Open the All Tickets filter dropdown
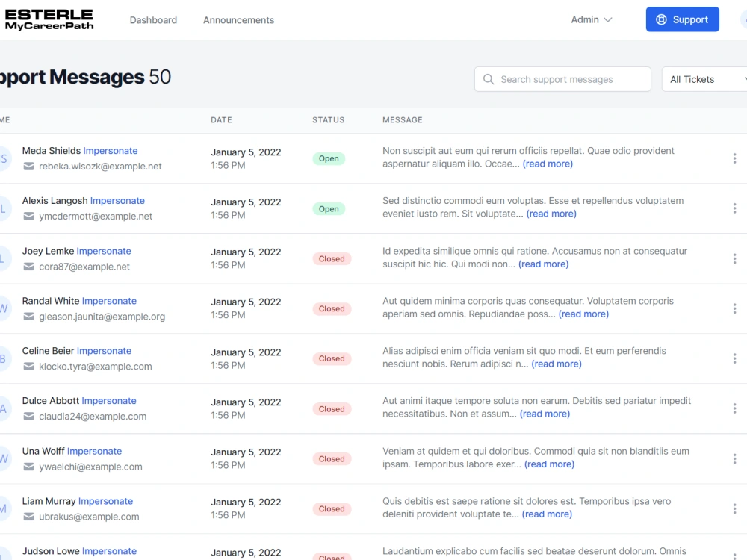The height and width of the screenshot is (560, 747). point(704,79)
